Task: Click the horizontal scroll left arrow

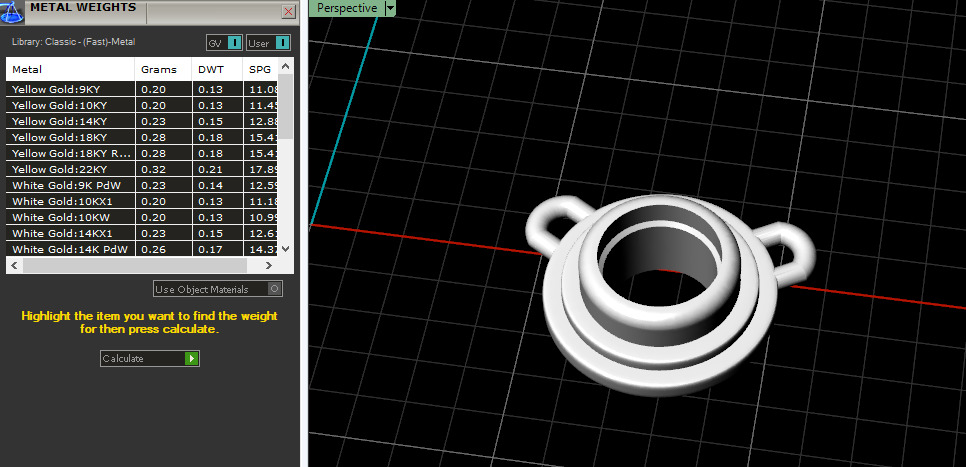Action: (x=14, y=266)
